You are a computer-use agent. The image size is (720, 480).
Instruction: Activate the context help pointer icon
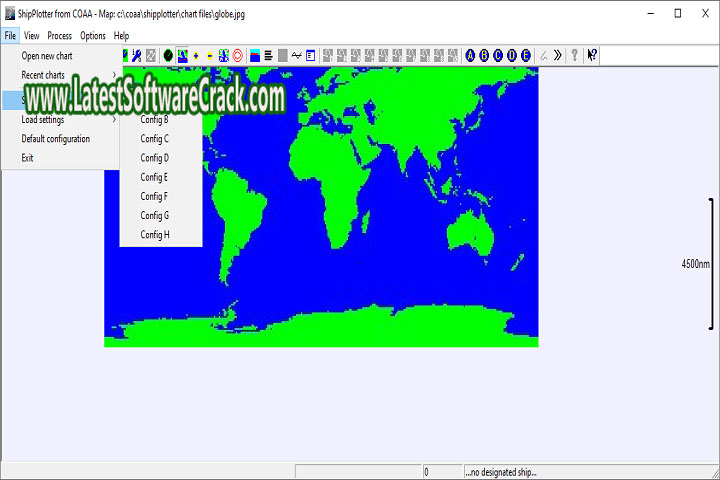click(x=592, y=56)
